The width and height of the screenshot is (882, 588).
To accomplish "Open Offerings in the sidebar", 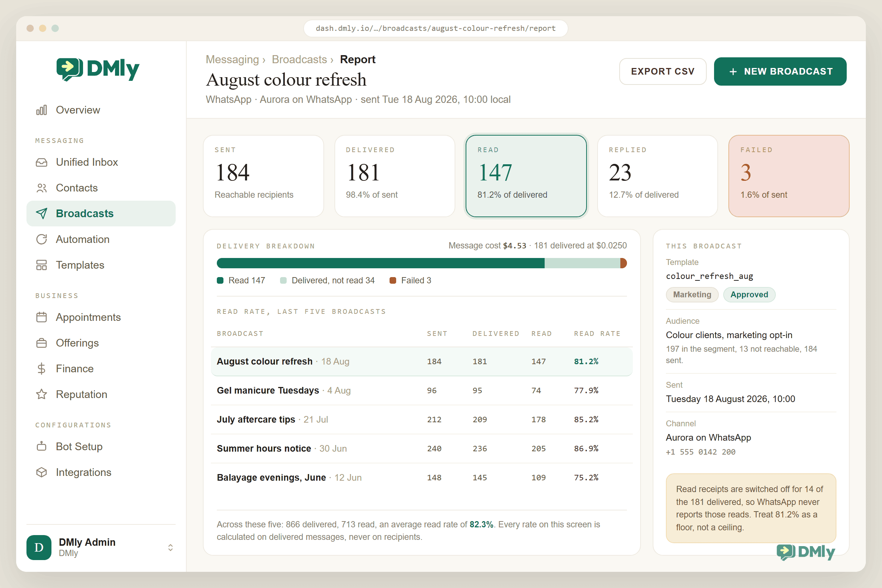I will click(101, 343).
